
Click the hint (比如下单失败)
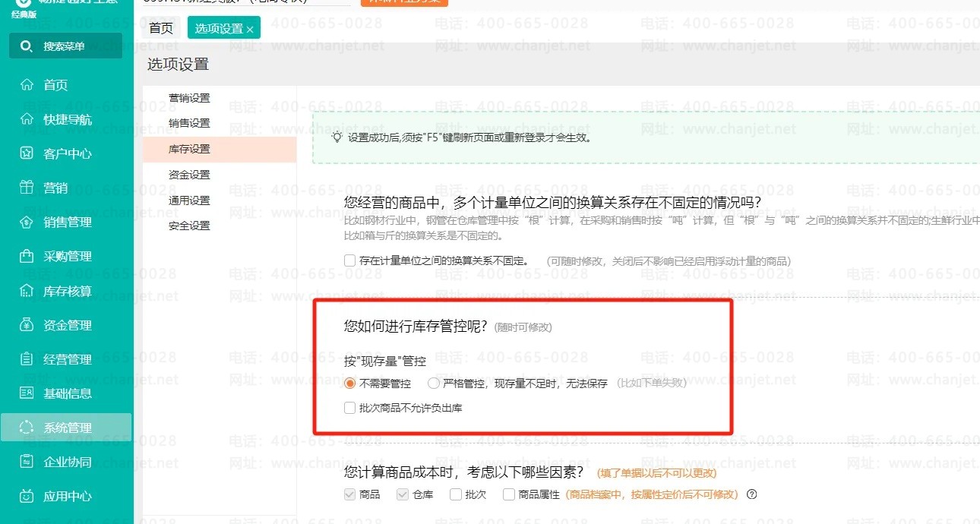[x=650, y=384]
